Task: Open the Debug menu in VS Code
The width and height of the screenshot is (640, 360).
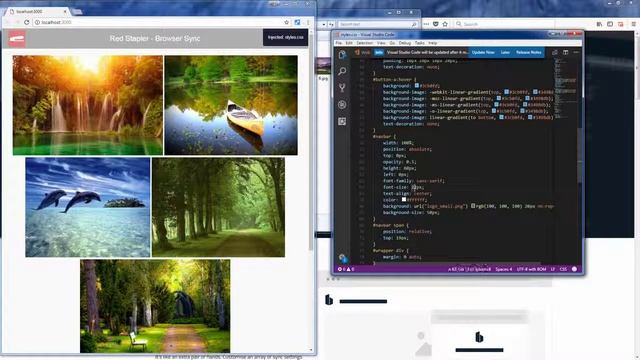Action: (404, 43)
